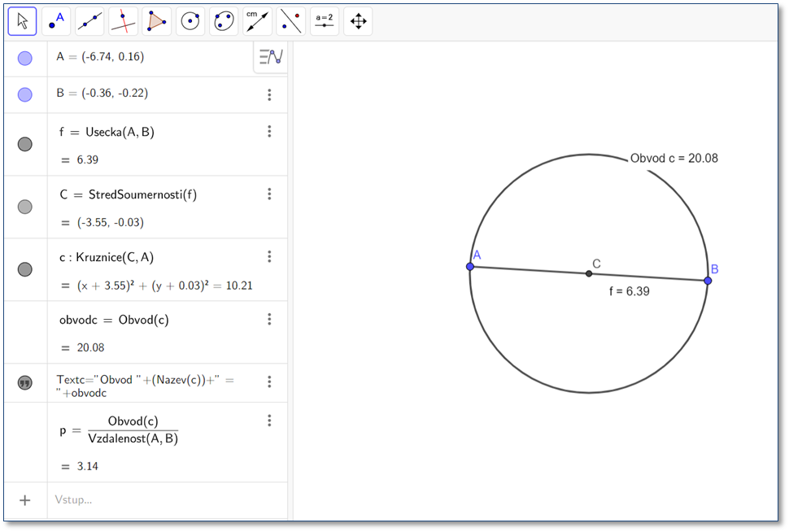The width and height of the screenshot is (789, 532).
Task: Select the Angle/Distance measurement tool
Action: (257, 21)
